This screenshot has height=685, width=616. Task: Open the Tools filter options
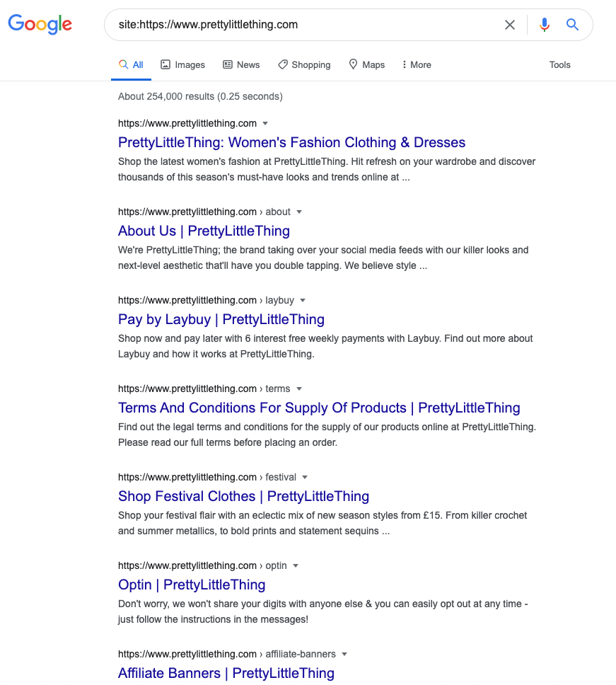coord(559,64)
